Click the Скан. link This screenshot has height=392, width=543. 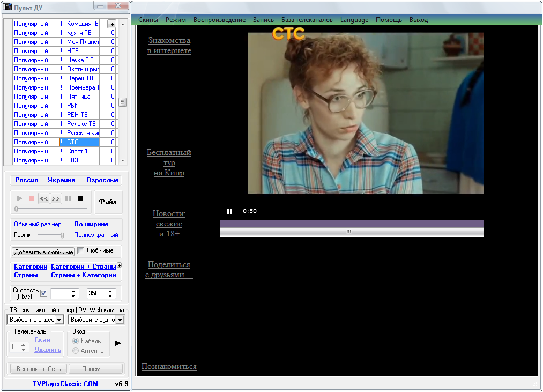[x=43, y=340]
